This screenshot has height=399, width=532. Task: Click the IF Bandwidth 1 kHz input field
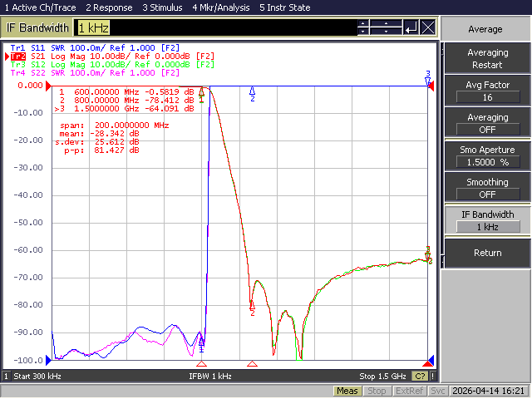(216, 27)
